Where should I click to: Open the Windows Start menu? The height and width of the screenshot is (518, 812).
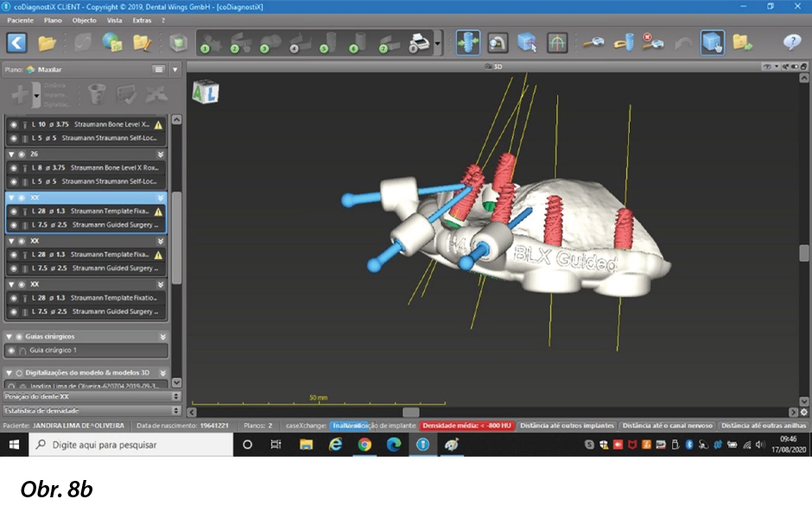click(14, 445)
